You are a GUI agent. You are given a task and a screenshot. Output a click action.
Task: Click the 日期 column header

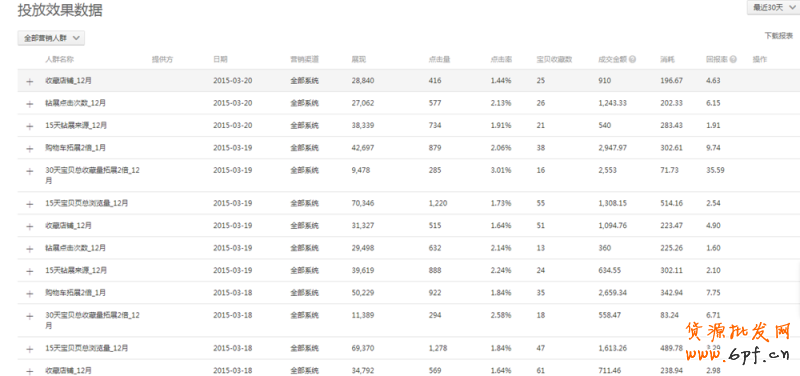[220, 59]
